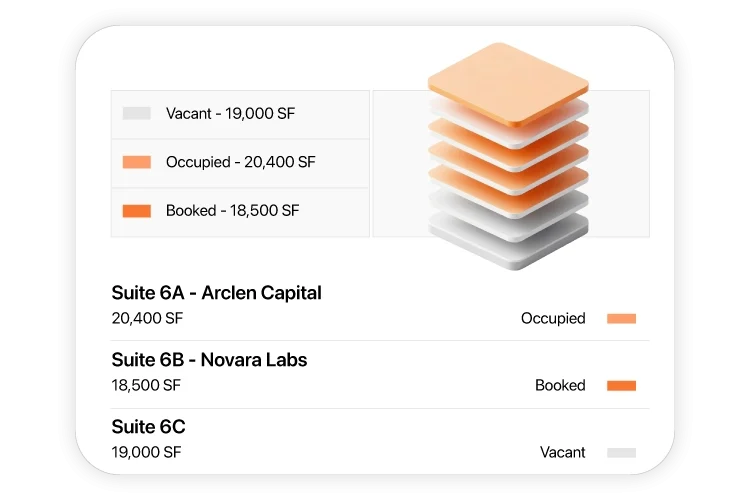Select the Vacant - 19,000 SF legend row
The image size is (750, 500).
tap(240, 114)
